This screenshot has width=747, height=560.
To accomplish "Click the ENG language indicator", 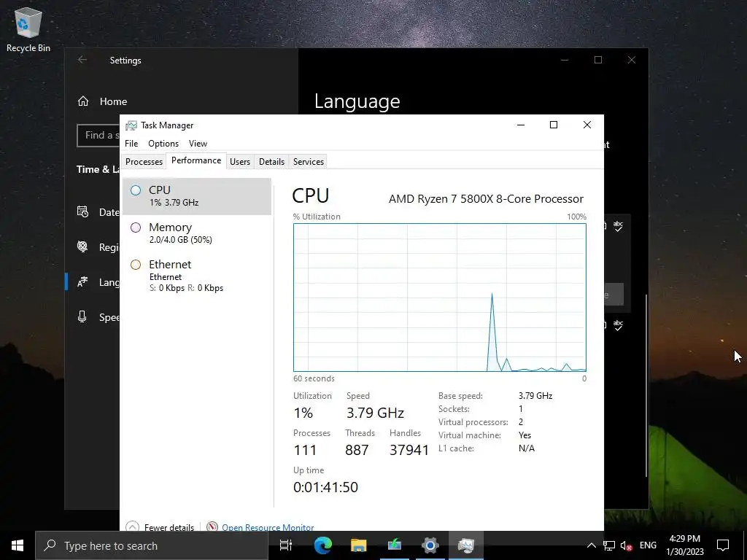I will point(648,545).
